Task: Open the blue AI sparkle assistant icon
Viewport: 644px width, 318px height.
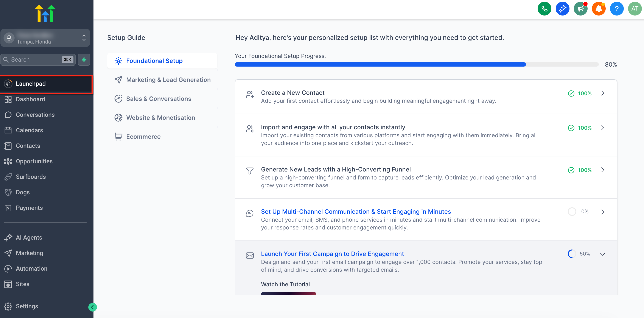Action: coord(562,9)
